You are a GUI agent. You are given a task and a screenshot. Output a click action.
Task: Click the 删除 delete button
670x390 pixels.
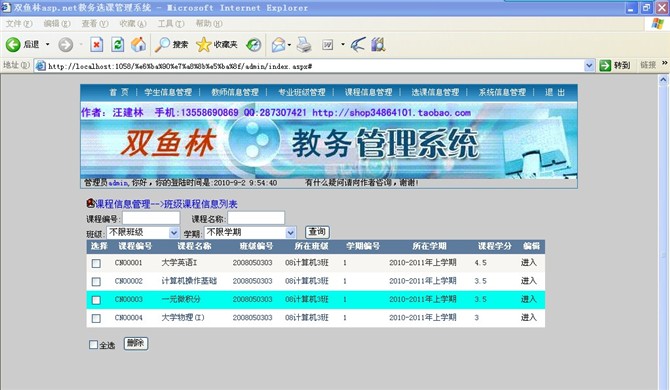click(136, 343)
